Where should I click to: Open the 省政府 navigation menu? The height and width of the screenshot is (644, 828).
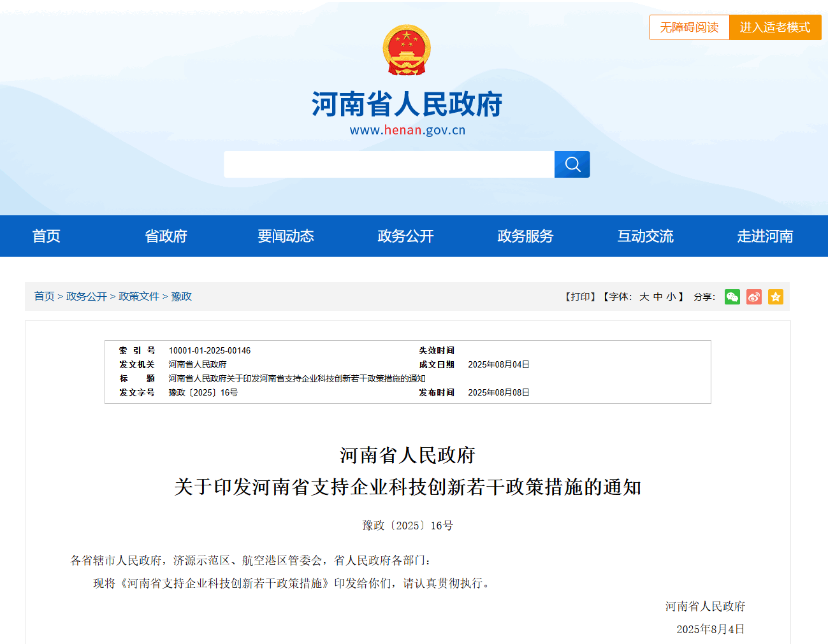pos(166,236)
